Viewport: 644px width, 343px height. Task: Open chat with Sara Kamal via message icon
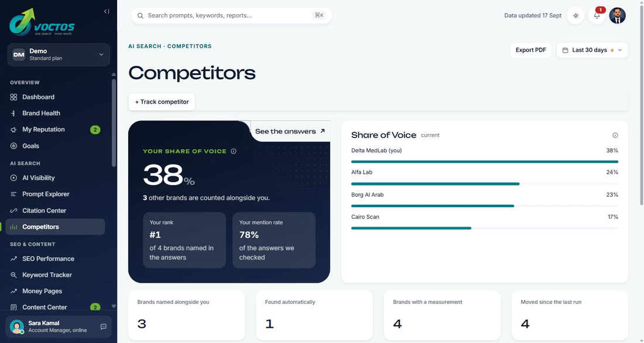click(104, 327)
